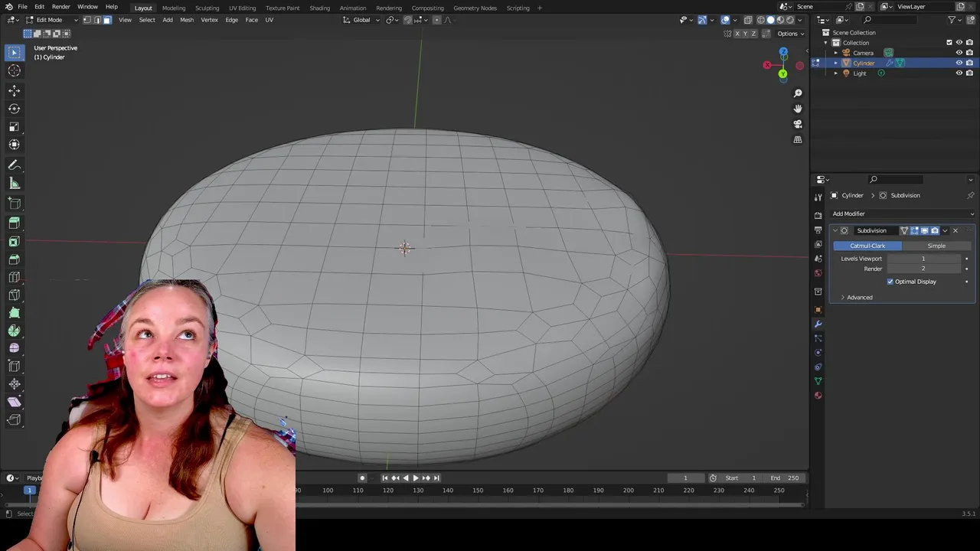Activate the Move tool

pyautogui.click(x=14, y=90)
